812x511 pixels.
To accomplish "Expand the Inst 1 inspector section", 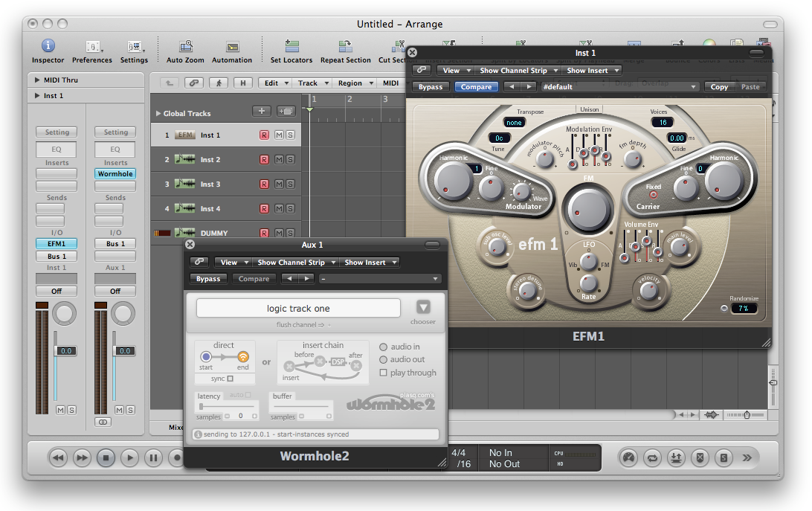I will pos(36,95).
